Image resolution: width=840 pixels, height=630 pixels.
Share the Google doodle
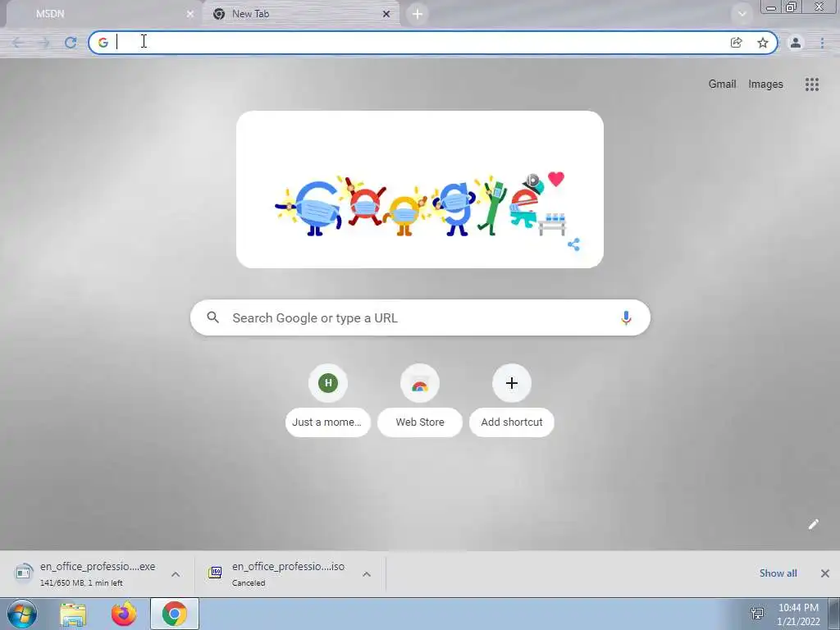click(573, 244)
